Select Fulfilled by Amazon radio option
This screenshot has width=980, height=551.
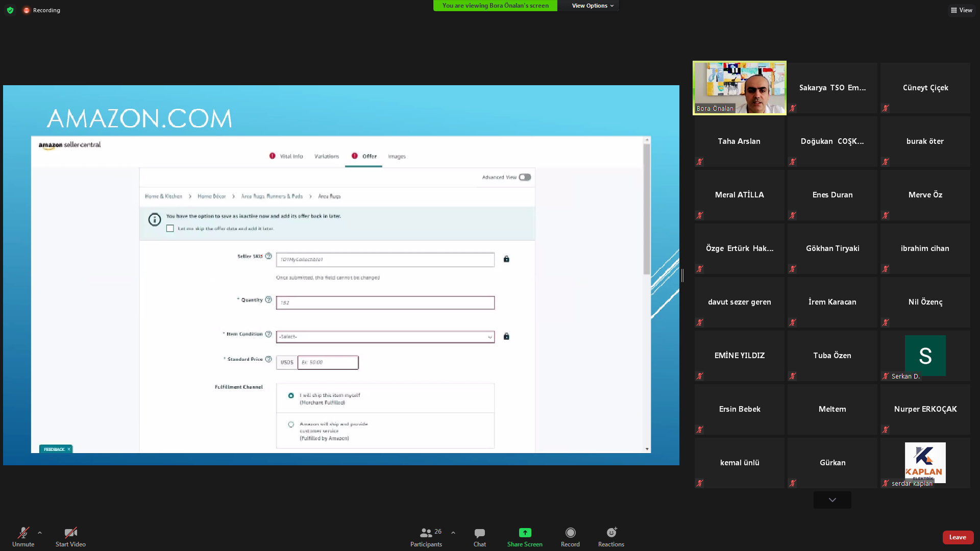click(291, 424)
